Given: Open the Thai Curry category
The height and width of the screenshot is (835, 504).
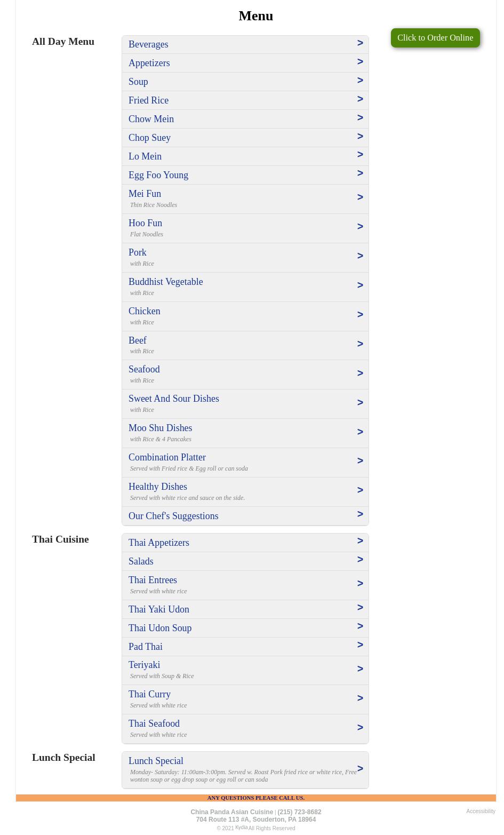Looking at the screenshot, I should coord(150,695).
